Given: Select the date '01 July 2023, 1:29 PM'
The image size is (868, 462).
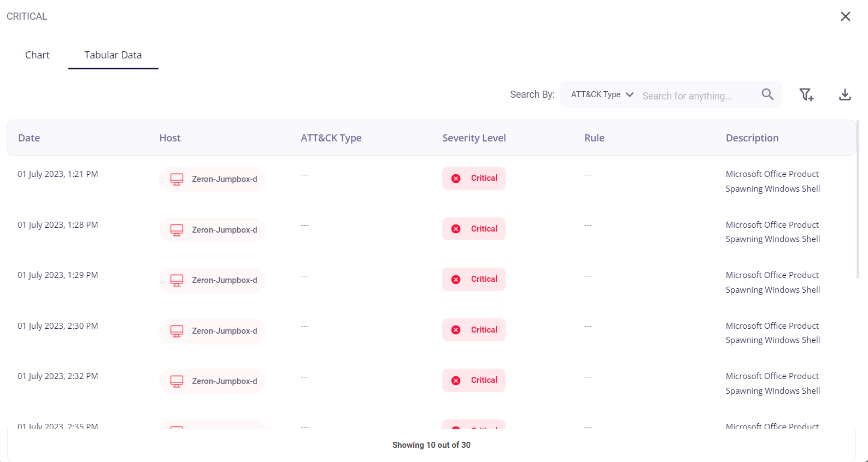Looking at the screenshot, I should 58,275.
